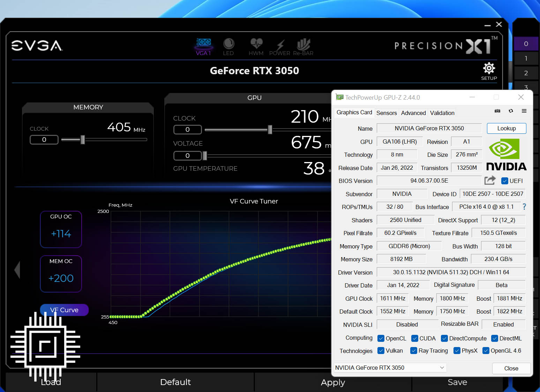Viewport: 540px width, 392px height.
Task: Click the Default button in Precision X1
Action: (175, 382)
